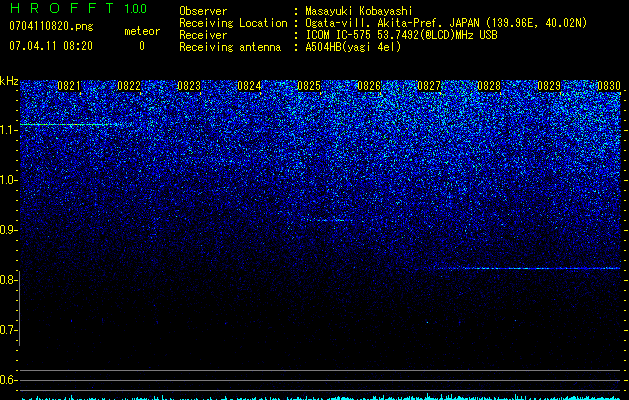Click the observer name Masayuki Kobayashi

tap(359, 11)
